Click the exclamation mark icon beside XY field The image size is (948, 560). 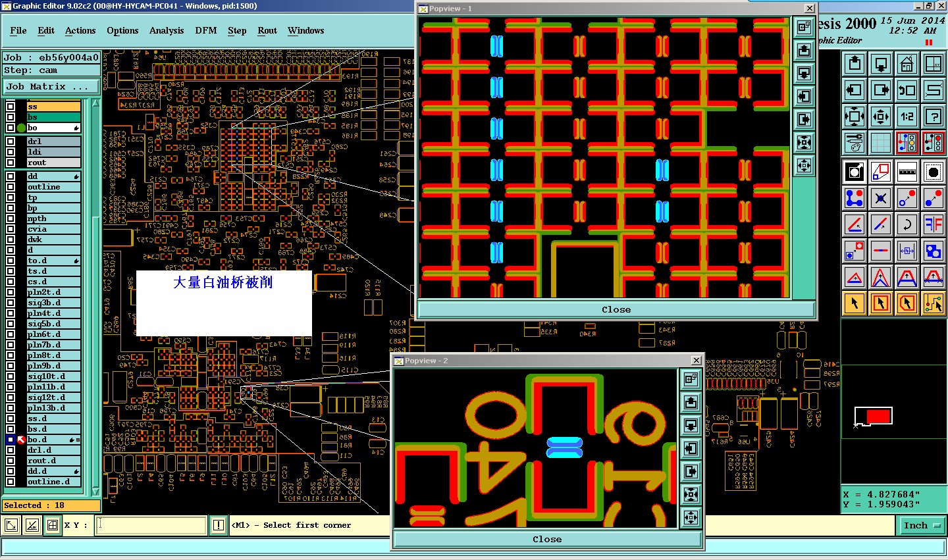(x=219, y=525)
